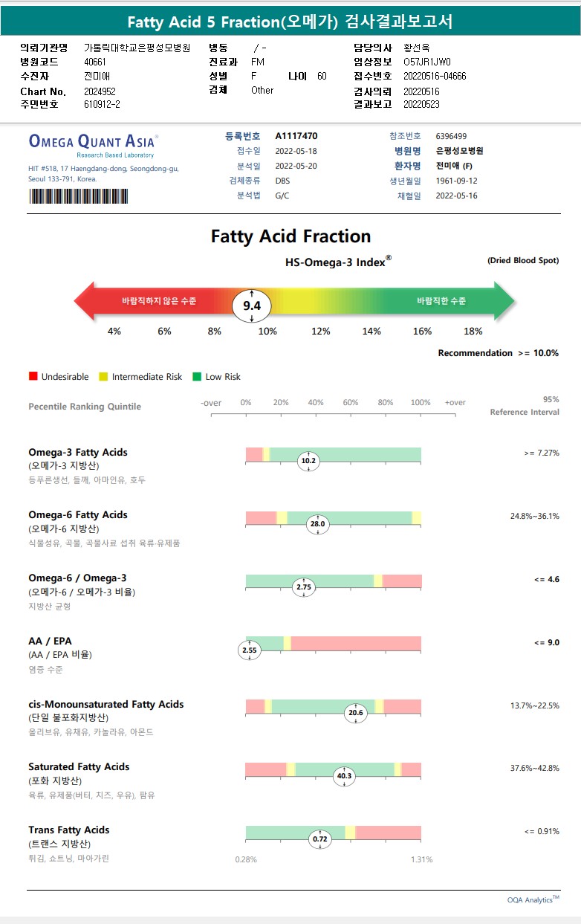Click the 40.3 Saturated Fatty Acids marker
Viewport: 581px width, 924px height.
click(345, 776)
